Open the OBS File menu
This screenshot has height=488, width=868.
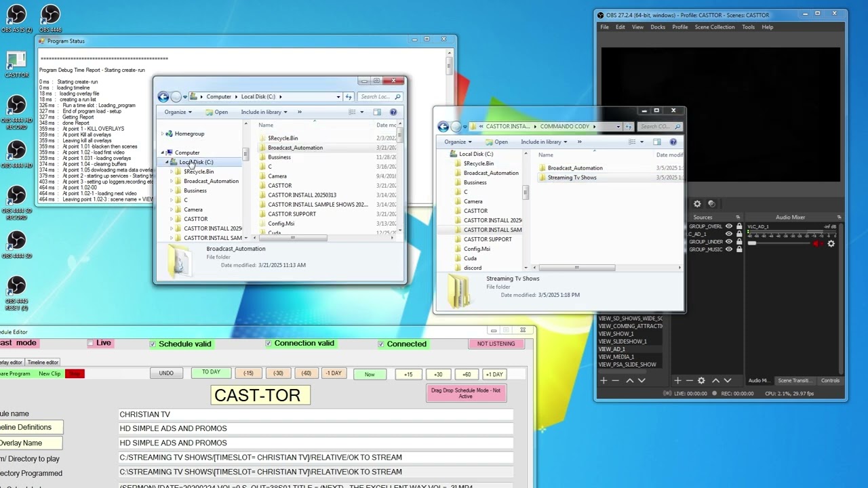(604, 27)
